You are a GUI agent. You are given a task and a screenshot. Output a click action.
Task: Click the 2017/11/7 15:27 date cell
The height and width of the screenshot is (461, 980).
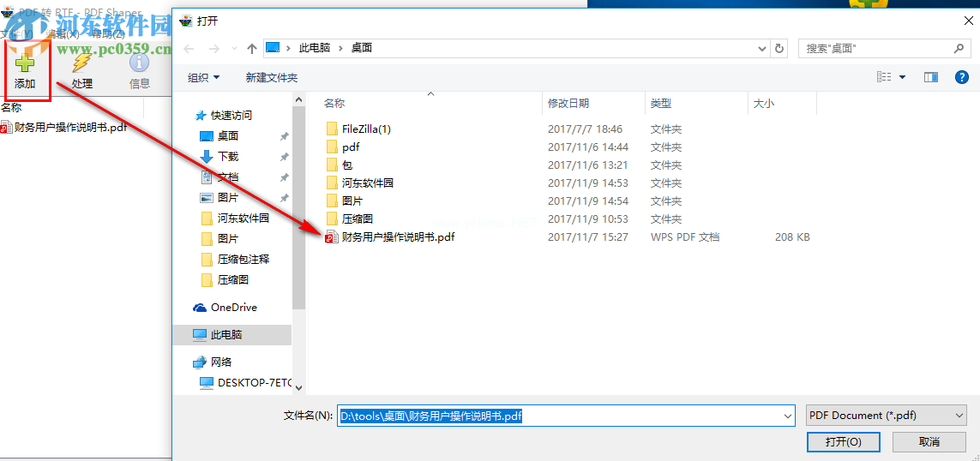click(588, 237)
